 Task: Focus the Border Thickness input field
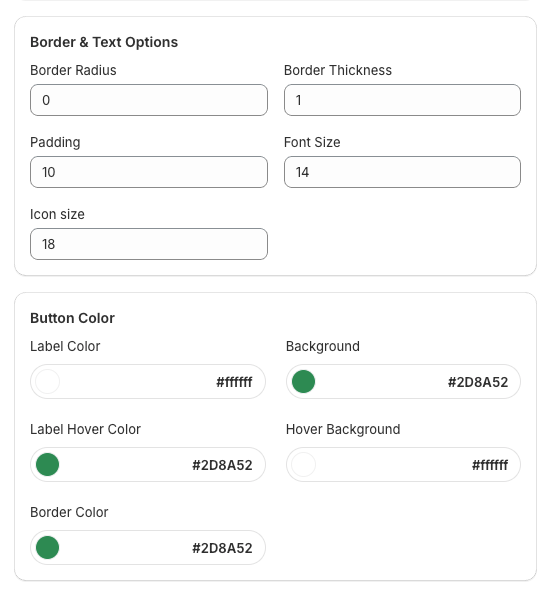pos(402,100)
